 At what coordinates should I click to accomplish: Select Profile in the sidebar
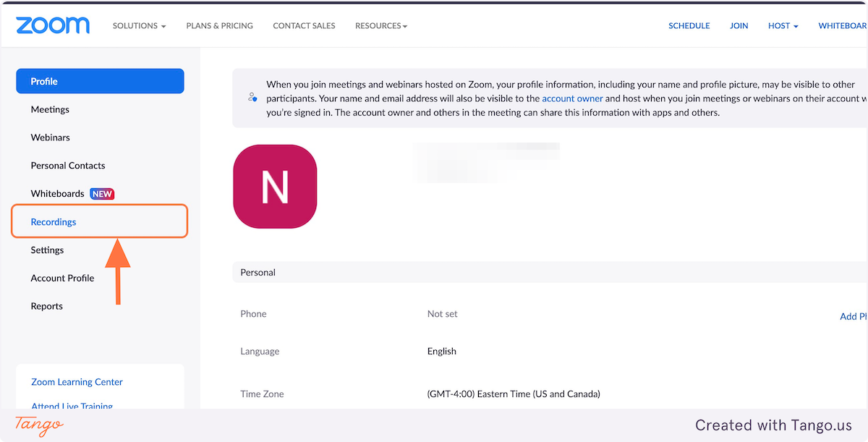tap(100, 81)
